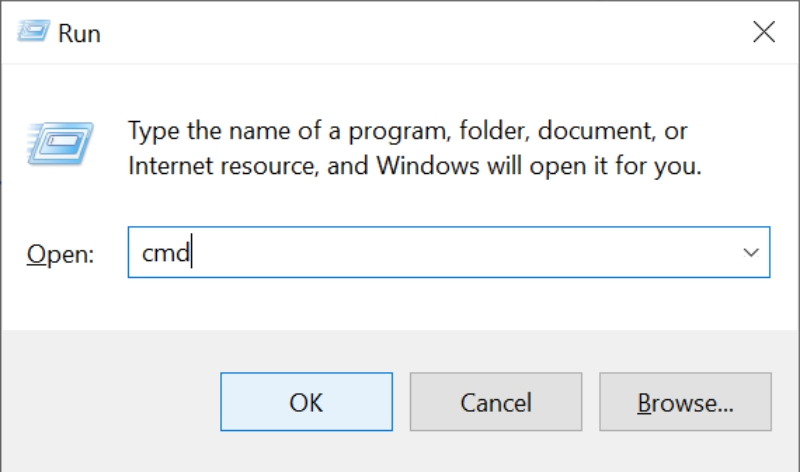Click the "Open:" label
The height and width of the screenshot is (472, 800).
click(x=60, y=254)
